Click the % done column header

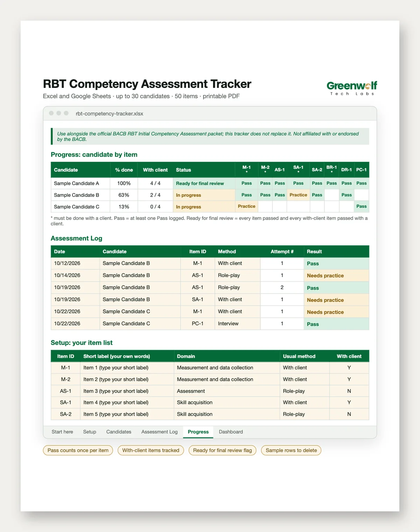tap(124, 170)
